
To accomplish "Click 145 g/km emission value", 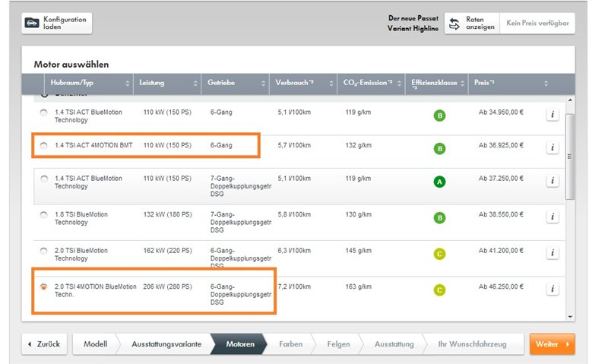I will [358, 251].
